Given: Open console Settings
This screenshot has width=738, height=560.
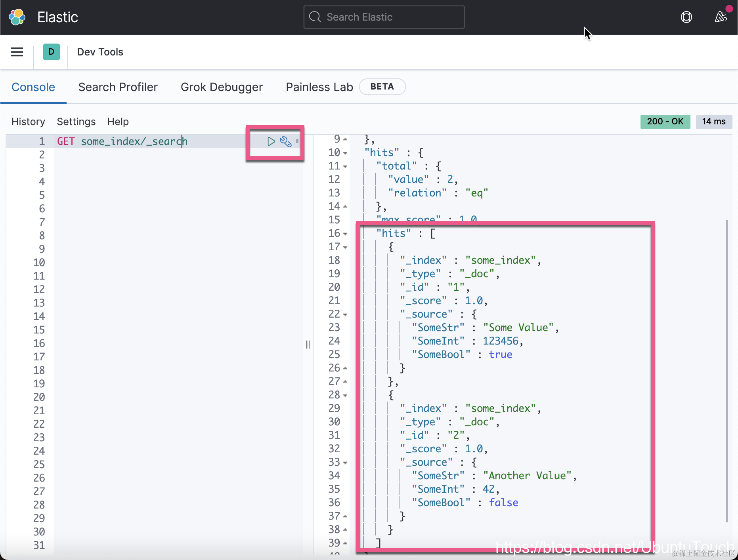Looking at the screenshot, I should pyautogui.click(x=76, y=122).
